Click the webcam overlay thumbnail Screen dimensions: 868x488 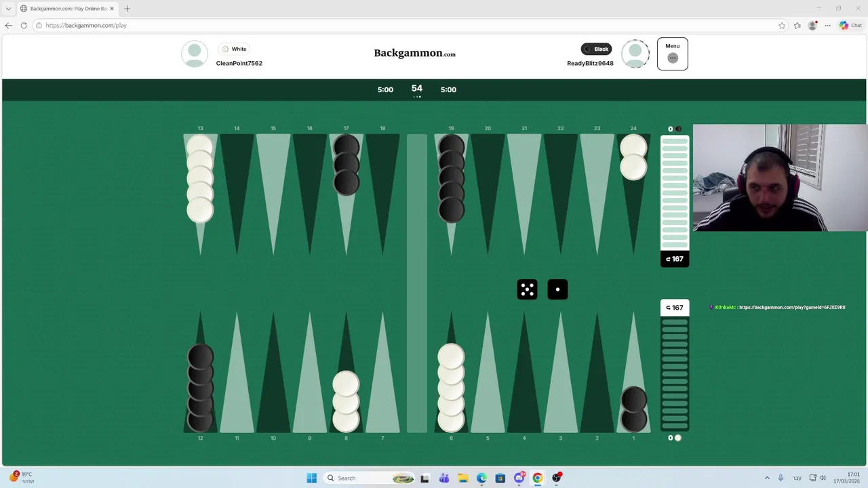click(780, 178)
